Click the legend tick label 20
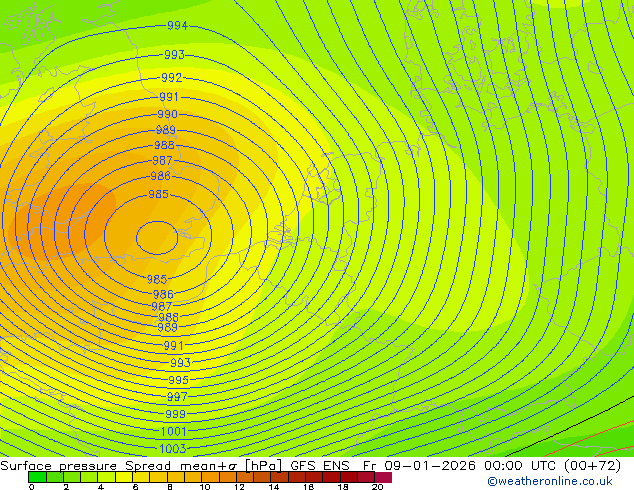Screen dimensions: 634x490 [377, 487]
